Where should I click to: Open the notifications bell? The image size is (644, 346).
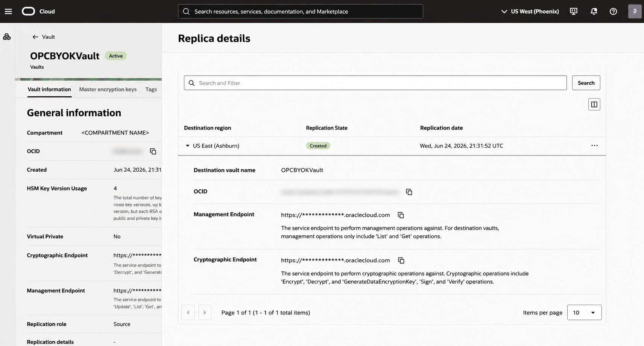point(594,11)
